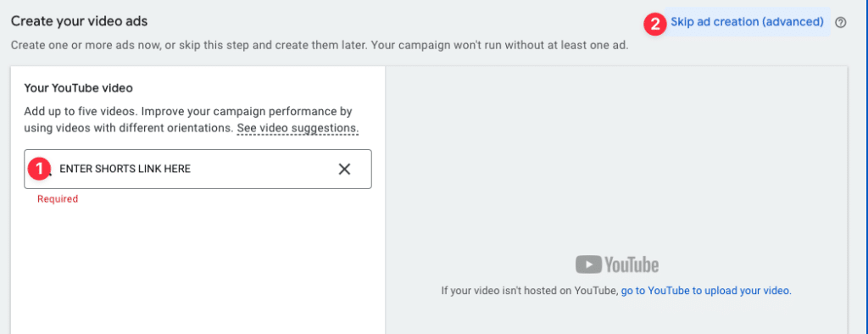
Task: Focus the YouTube video link input field
Action: click(x=198, y=169)
